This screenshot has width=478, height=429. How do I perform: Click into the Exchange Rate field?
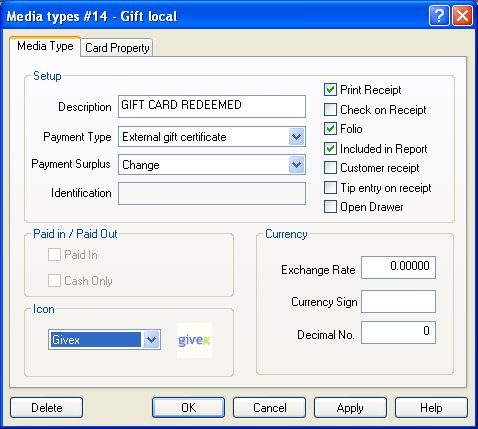[x=398, y=267]
